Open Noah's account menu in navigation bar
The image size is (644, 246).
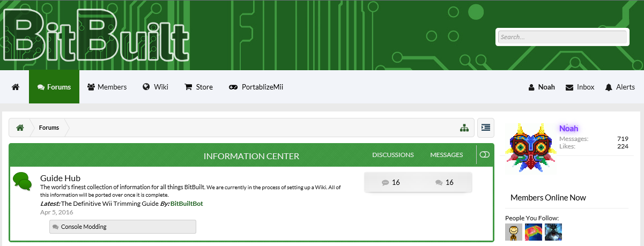tap(542, 87)
